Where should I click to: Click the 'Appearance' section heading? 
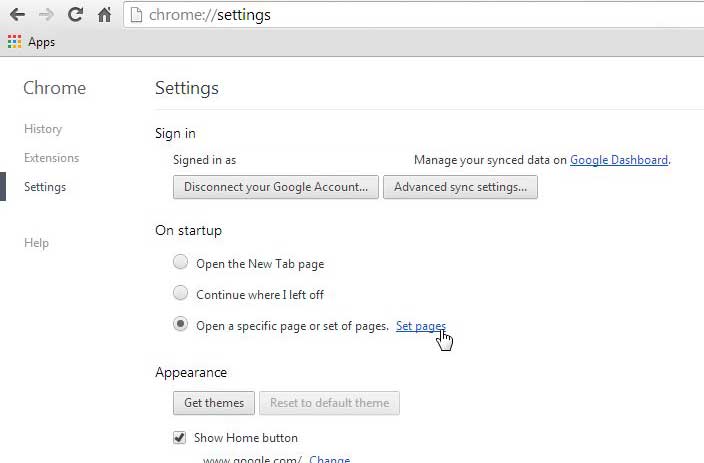191,372
